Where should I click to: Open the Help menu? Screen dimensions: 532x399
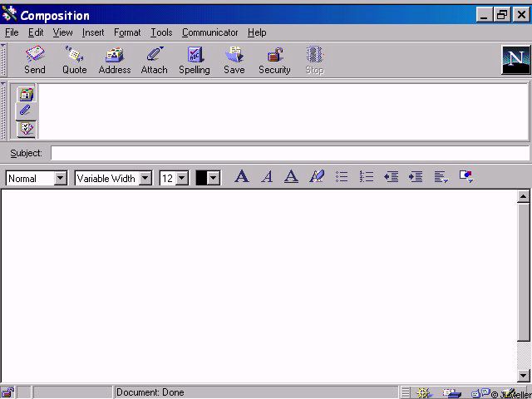tap(257, 32)
